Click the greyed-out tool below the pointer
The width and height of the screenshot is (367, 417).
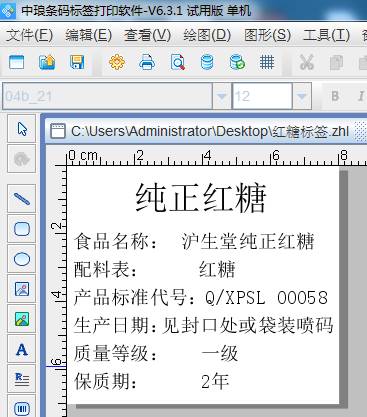pos(22,159)
